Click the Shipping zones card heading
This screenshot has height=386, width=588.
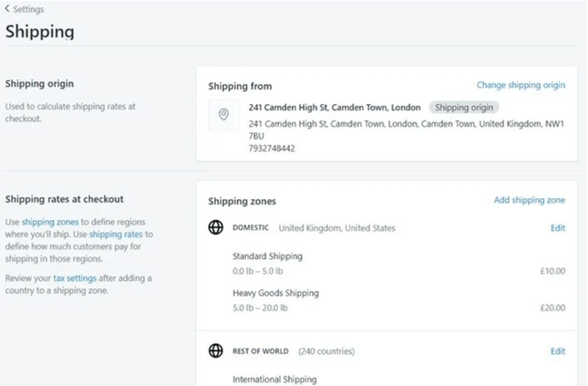point(242,202)
